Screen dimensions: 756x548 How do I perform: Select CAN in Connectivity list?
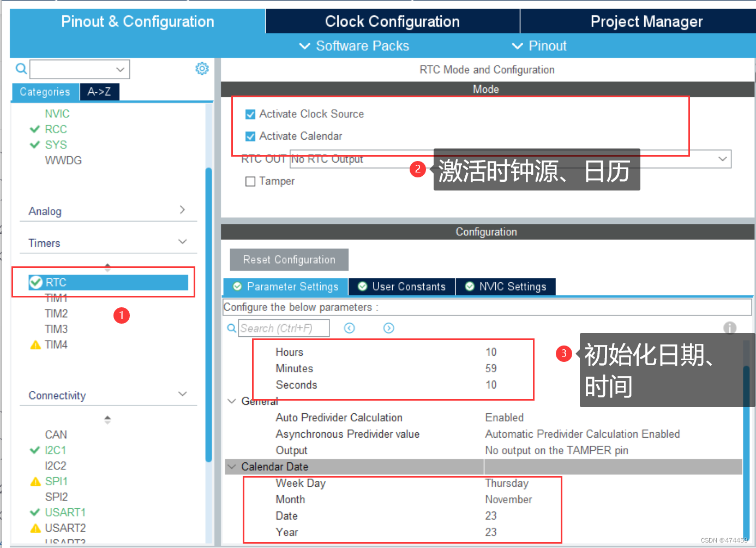(x=56, y=435)
